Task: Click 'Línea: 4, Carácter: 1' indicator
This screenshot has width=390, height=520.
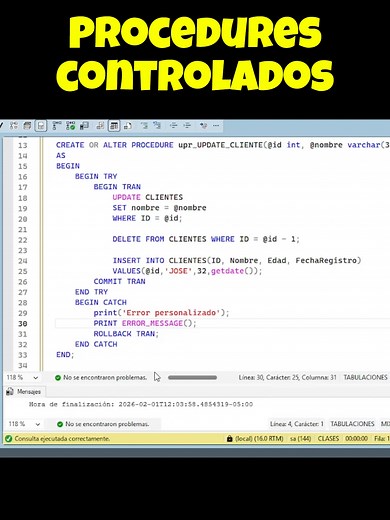Action: (297, 424)
